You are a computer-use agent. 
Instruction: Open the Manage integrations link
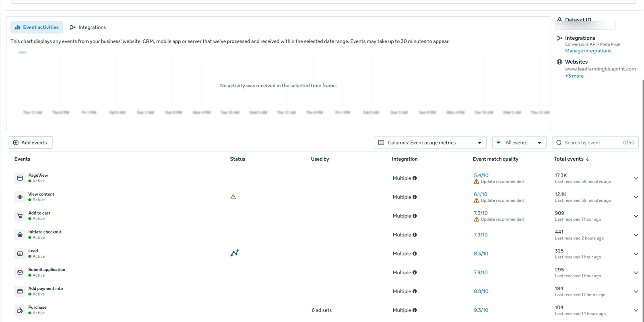click(x=588, y=51)
